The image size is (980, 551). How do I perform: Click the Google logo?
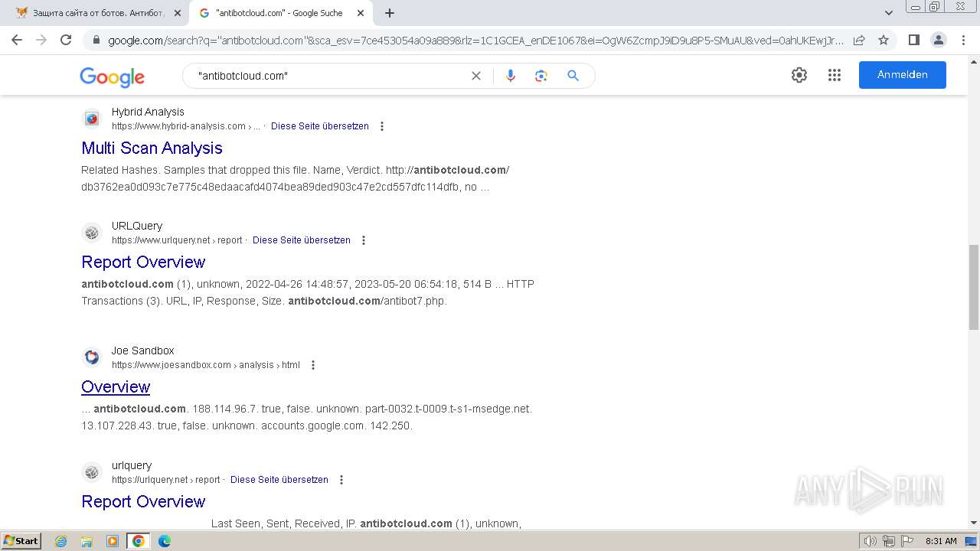(x=112, y=77)
